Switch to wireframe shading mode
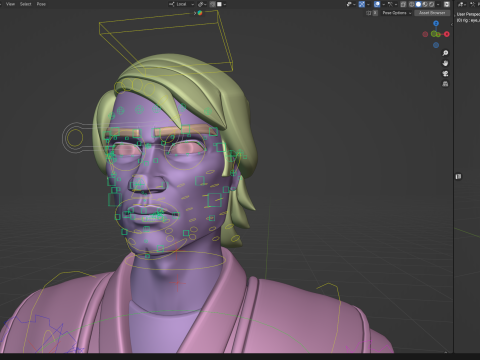The width and height of the screenshot is (480, 360). click(x=412, y=4)
